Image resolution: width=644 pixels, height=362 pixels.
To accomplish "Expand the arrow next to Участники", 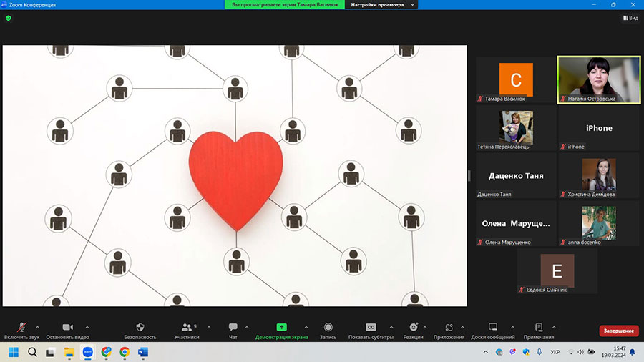I will (209, 327).
